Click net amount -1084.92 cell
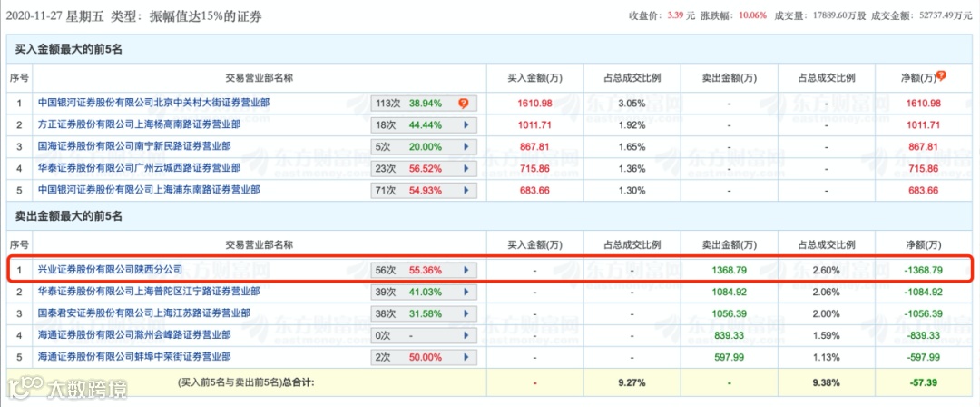This screenshot has width=980, height=407. click(x=923, y=293)
